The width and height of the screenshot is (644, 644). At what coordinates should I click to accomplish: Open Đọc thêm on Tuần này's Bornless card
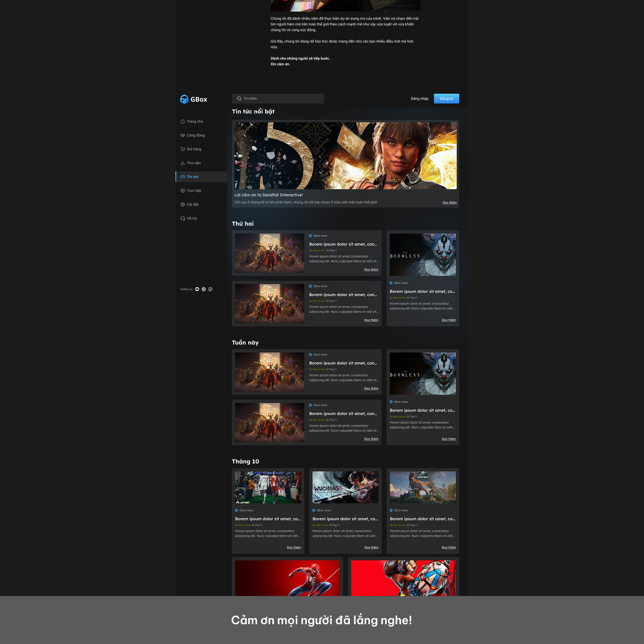[x=449, y=439]
